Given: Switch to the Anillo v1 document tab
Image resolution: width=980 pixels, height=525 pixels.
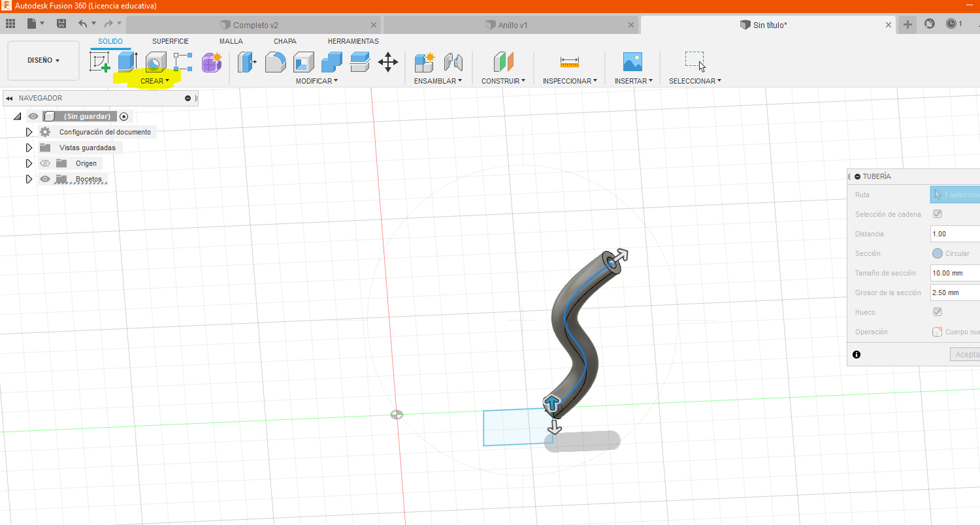Looking at the screenshot, I should [x=511, y=25].
